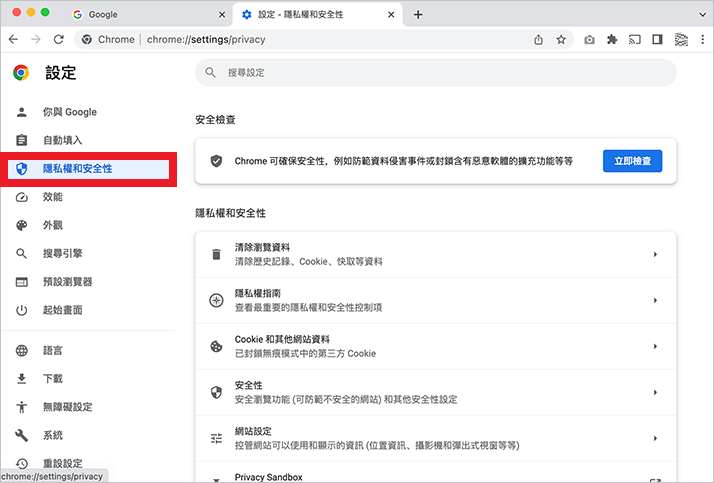This screenshot has width=714, height=483.
Task: Click the magnifier icon for 搜尋引擎
Action: pos(21,254)
